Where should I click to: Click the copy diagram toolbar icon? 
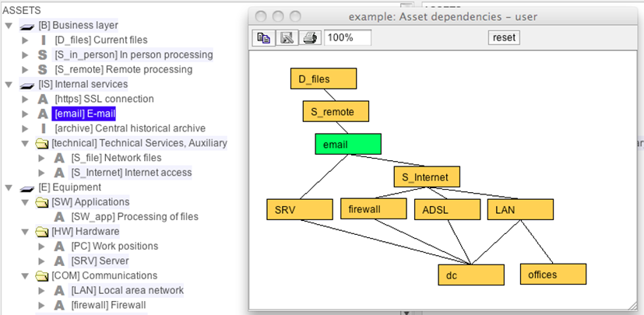click(x=263, y=37)
